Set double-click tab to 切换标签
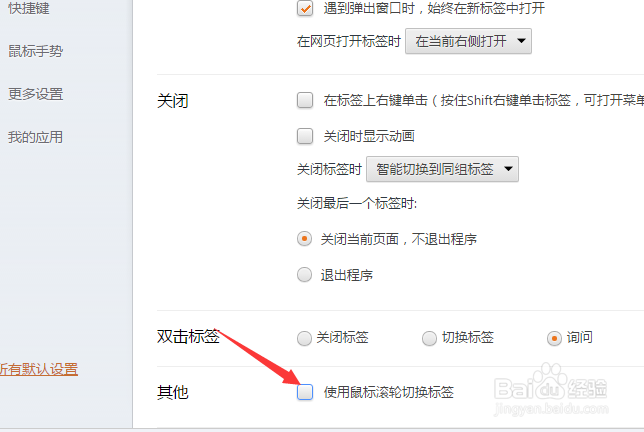The image size is (644, 432). pos(429,338)
